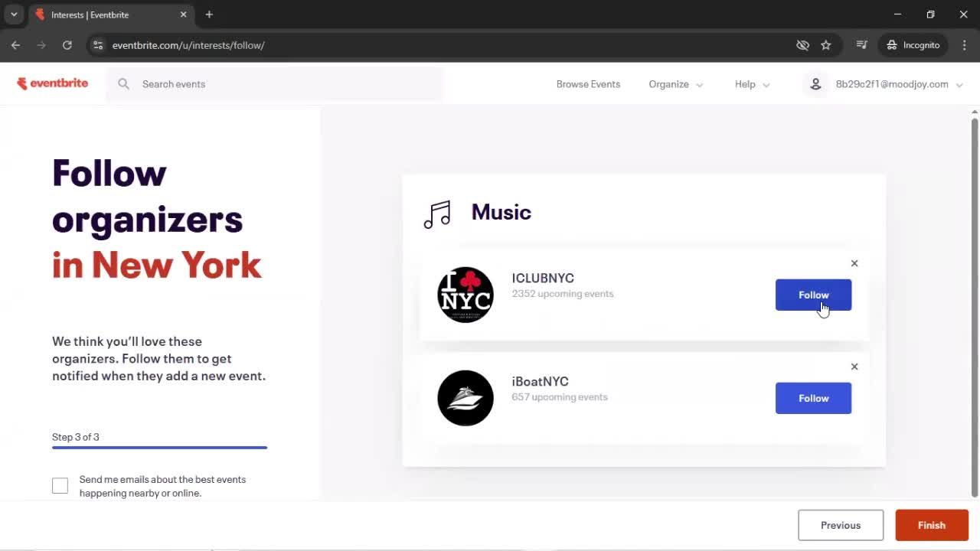Screen dimensions: 980x551
Task: Open a new browser tab
Action: pos(209,15)
